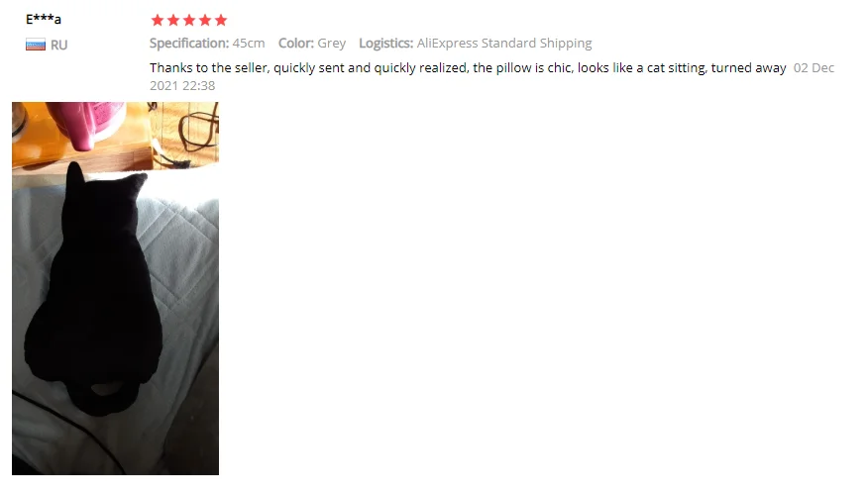Select the fourth red rating star
The height and width of the screenshot is (488, 868).
(205, 21)
